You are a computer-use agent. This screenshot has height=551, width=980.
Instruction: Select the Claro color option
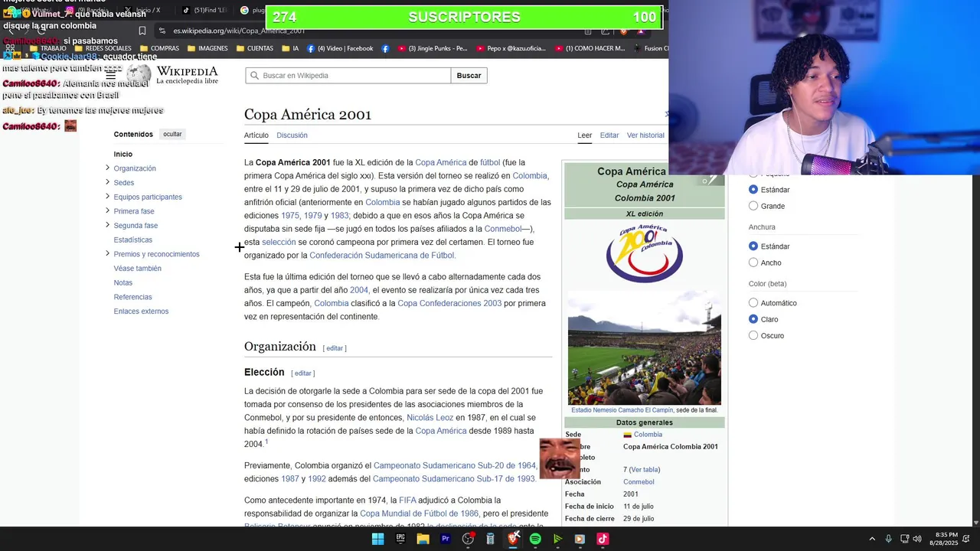pos(753,319)
